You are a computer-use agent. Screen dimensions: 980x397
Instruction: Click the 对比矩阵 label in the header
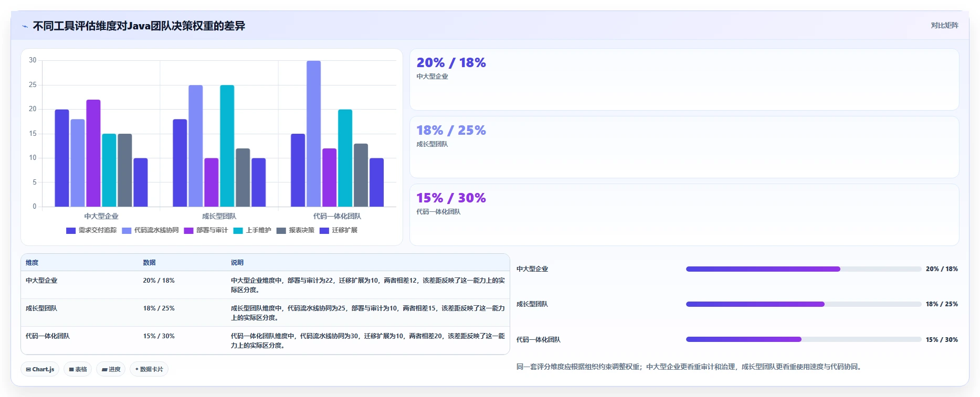coord(944,25)
